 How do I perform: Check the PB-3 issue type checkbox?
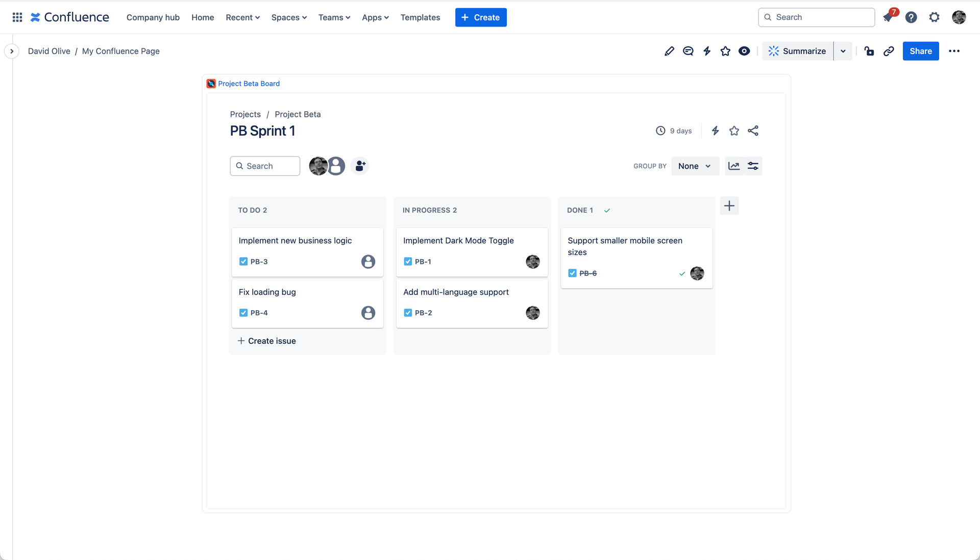click(244, 261)
